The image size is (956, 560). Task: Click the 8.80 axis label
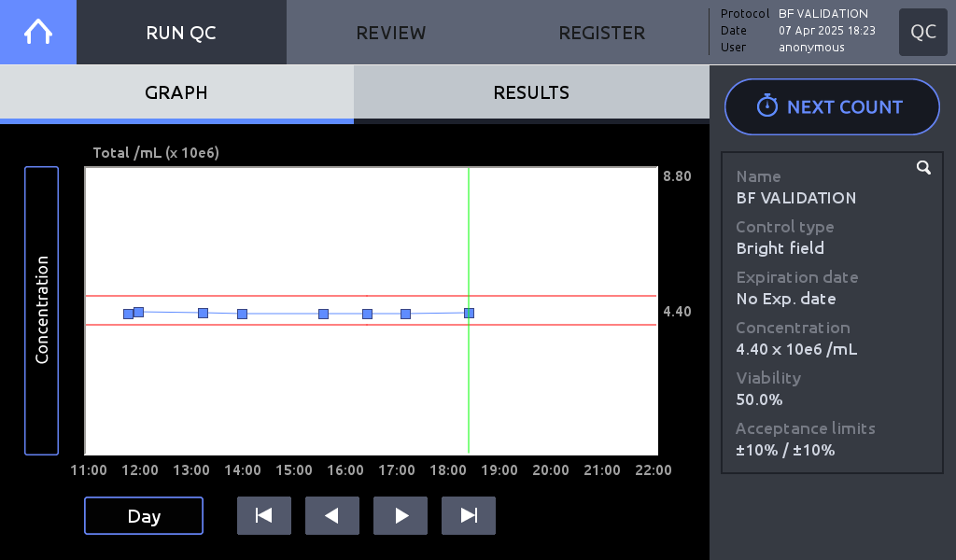pyautogui.click(x=678, y=176)
